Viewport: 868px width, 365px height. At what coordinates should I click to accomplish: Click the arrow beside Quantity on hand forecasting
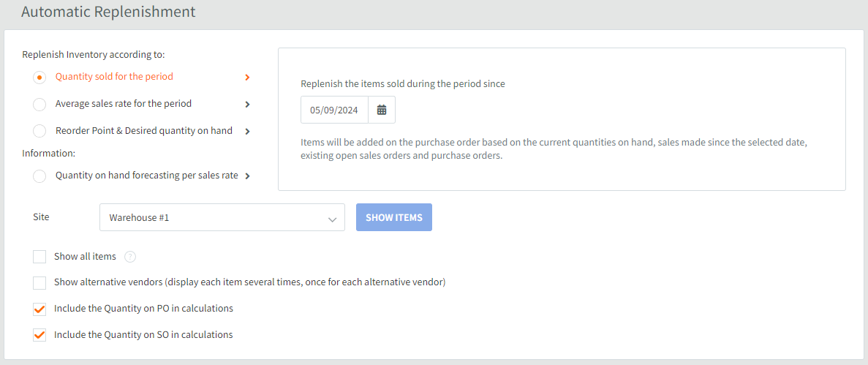click(x=247, y=176)
